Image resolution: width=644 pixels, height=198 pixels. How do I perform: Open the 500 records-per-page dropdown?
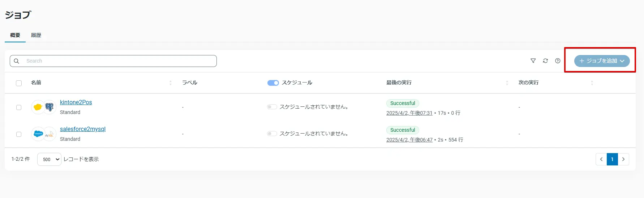click(49, 159)
